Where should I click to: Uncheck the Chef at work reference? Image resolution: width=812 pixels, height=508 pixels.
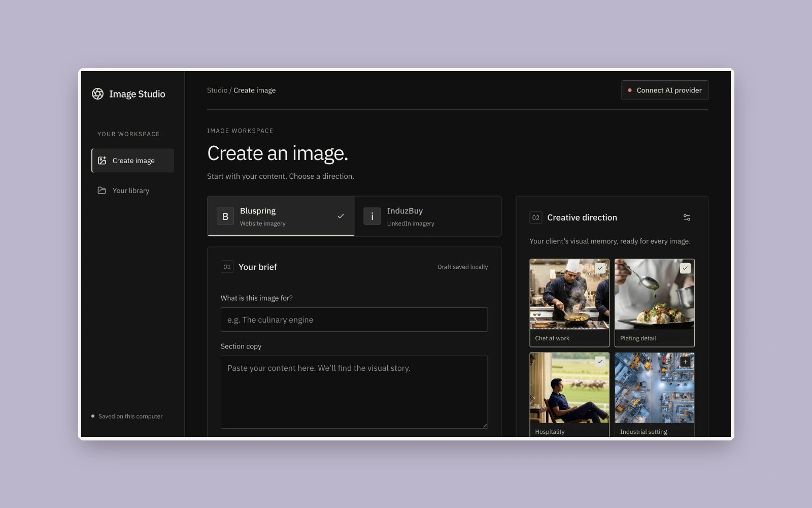[x=600, y=268]
